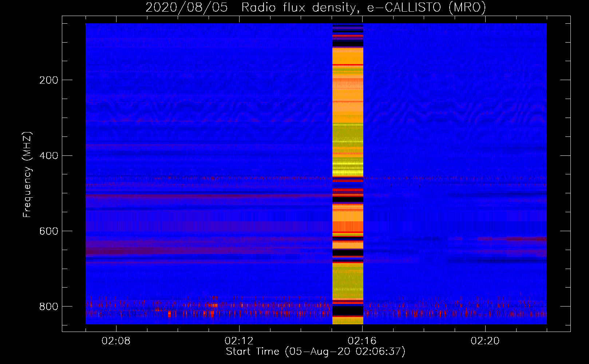Click the 800 frequency tick label
Viewport: 589px width, 364px height.
click(49, 307)
